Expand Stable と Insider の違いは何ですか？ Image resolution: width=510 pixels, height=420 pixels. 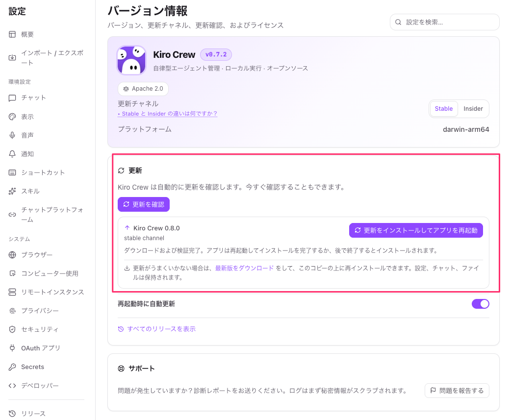(x=168, y=114)
